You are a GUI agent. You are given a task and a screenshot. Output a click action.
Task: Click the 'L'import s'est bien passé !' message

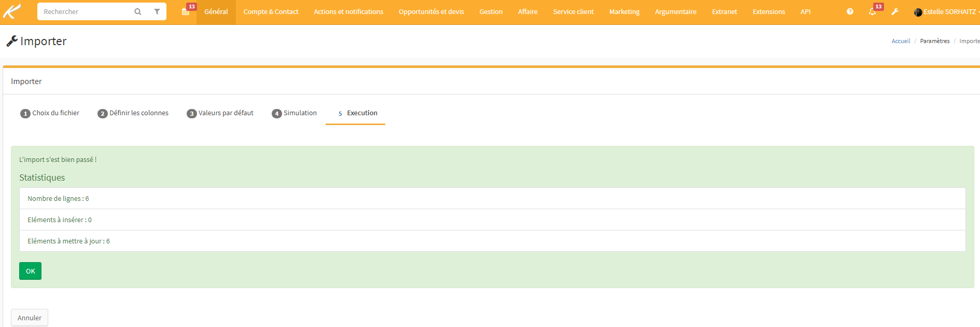tap(58, 159)
